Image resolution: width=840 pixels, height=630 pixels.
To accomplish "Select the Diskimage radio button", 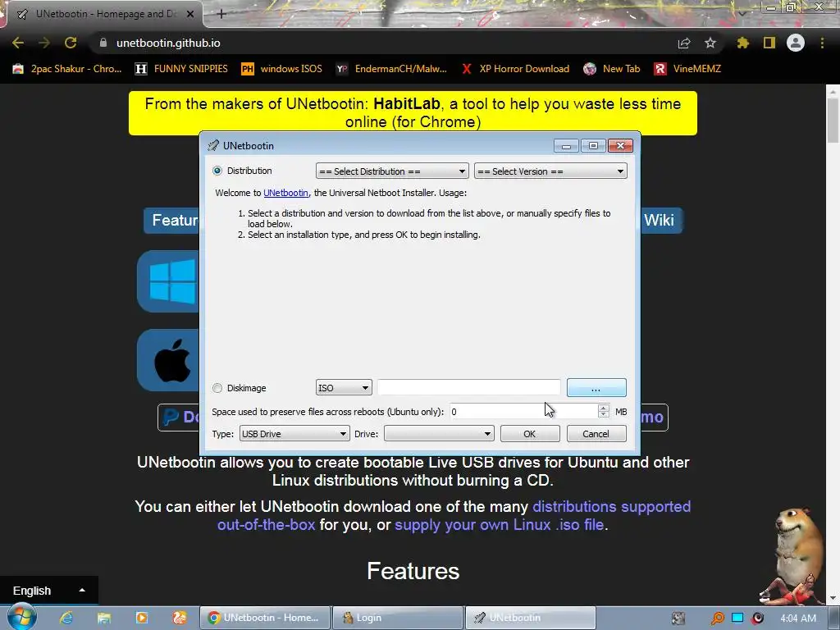I will tap(217, 388).
